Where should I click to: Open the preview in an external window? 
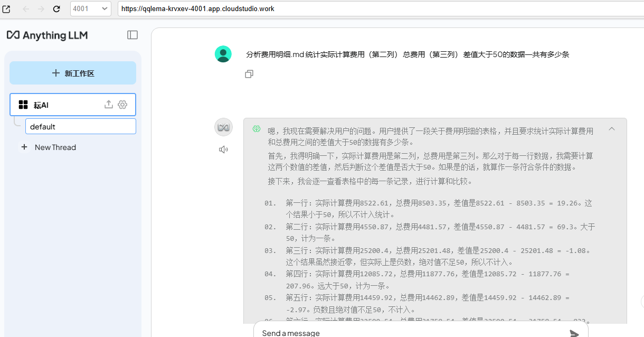(6, 9)
